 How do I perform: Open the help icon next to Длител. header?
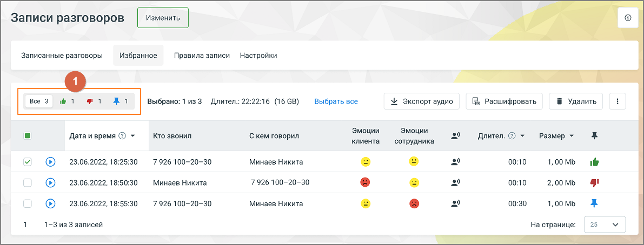pyautogui.click(x=512, y=136)
